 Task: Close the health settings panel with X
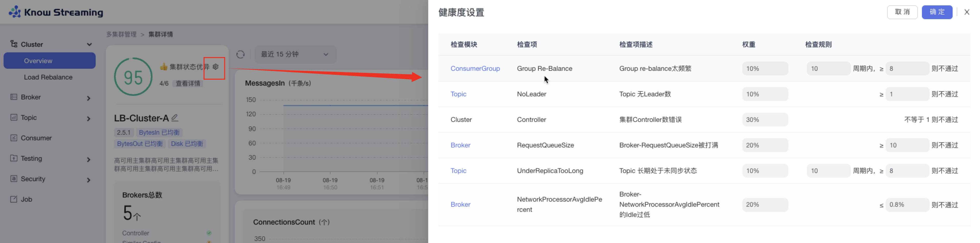[967, 12]
